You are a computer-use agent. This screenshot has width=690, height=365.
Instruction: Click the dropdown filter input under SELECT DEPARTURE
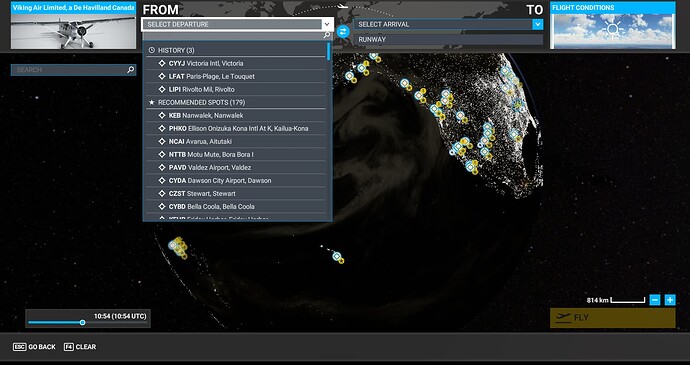(x=237, y=35)
